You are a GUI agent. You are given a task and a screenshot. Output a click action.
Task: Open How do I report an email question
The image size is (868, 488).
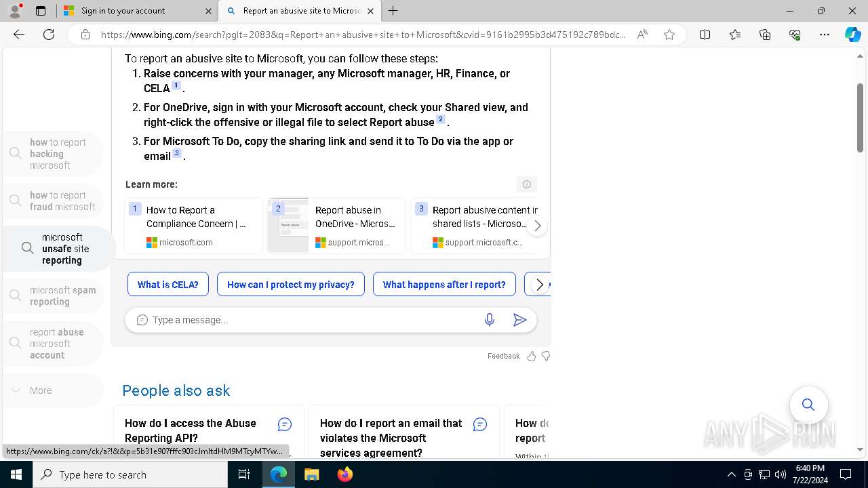(x=391, y=438)
